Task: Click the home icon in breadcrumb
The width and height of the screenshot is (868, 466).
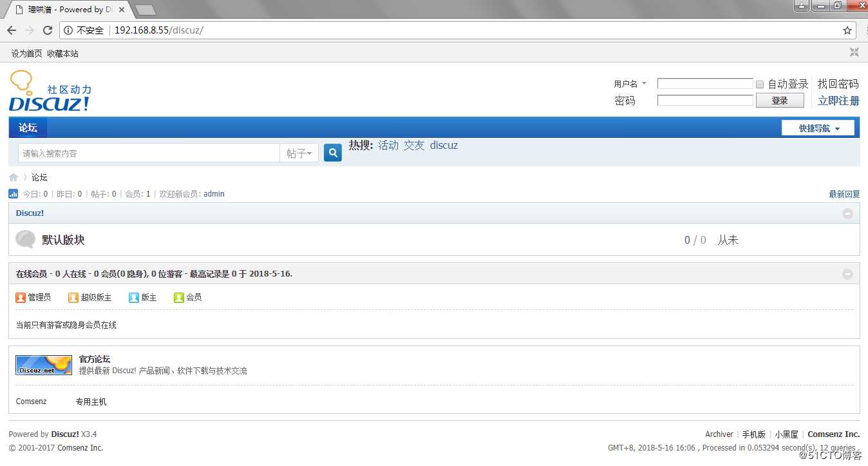Action: click(14, 177)
